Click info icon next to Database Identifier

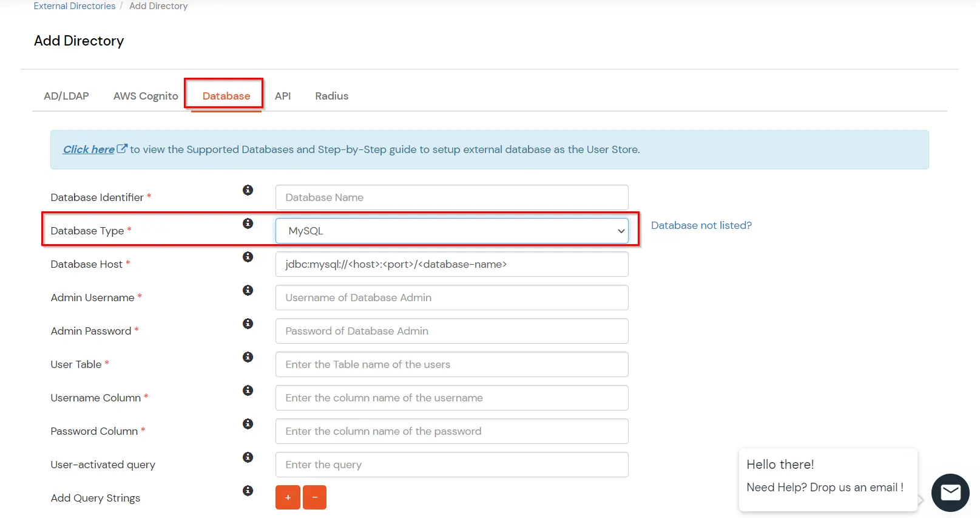click(x=248, y=190)
